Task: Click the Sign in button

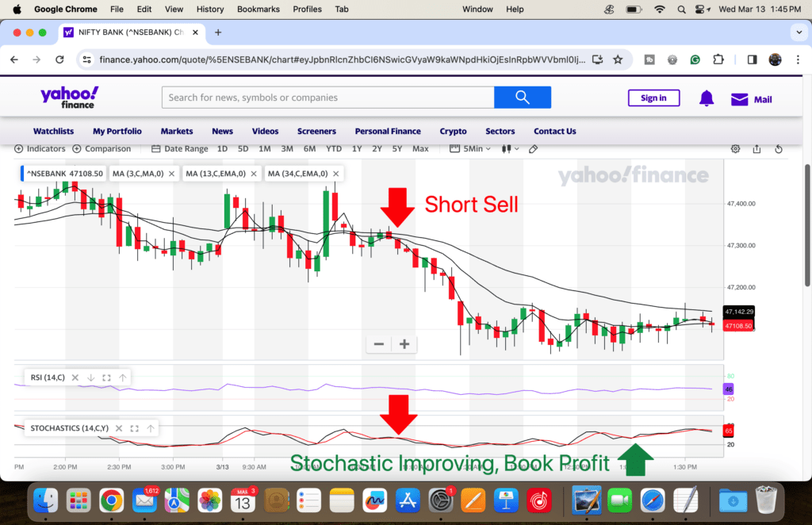Action: coord(653,98)
